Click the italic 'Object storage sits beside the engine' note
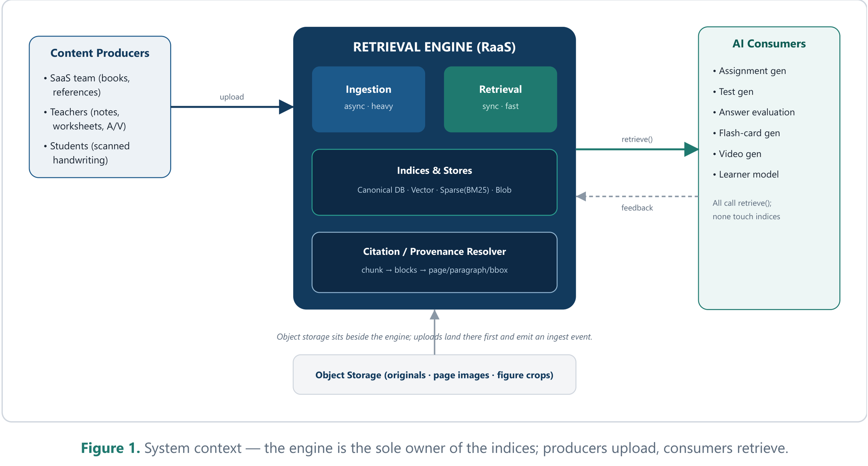This screenshot has height=466, width=868. 434,337
